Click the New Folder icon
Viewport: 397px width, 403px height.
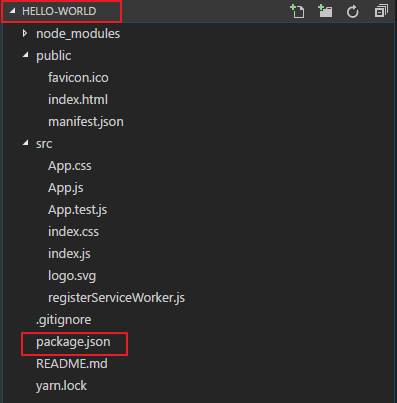(325, 11)
